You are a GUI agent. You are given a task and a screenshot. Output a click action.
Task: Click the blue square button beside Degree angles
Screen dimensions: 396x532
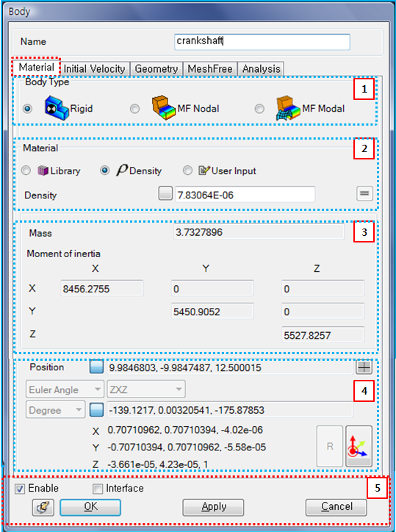(96, 411)
